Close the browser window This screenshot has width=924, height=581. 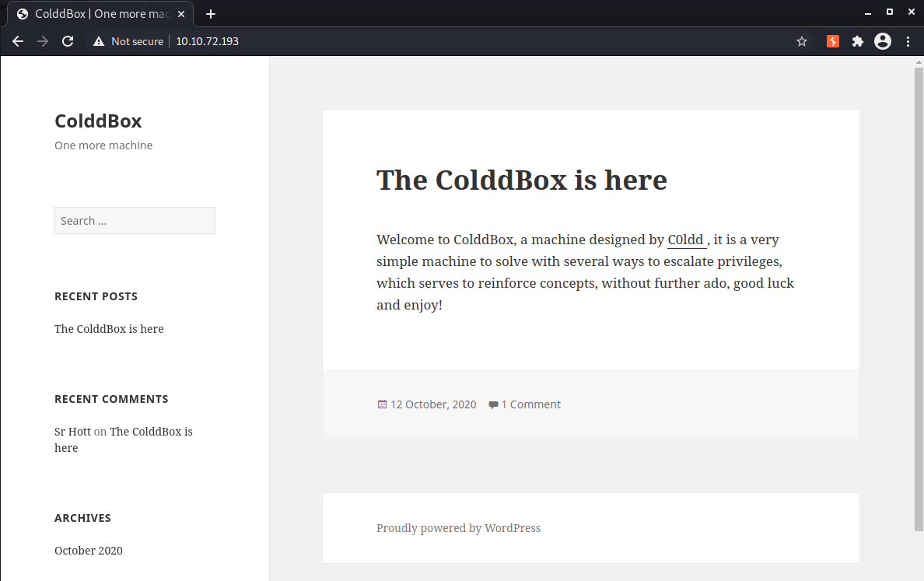coord(911,12)
